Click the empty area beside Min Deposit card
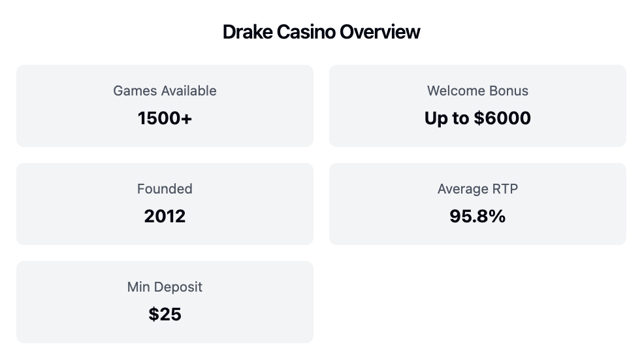 (477, 302)
